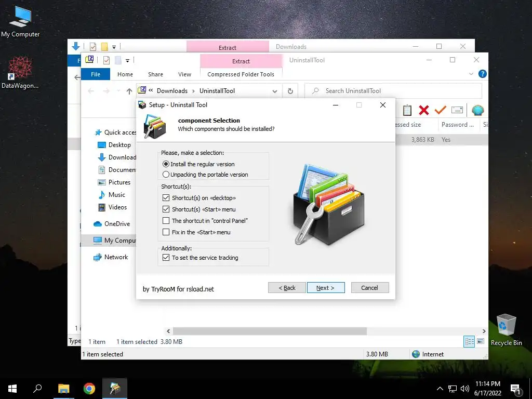Screen dimensions: 532x399
Task: Click the scroll left arrow
Action: point(168,331)
